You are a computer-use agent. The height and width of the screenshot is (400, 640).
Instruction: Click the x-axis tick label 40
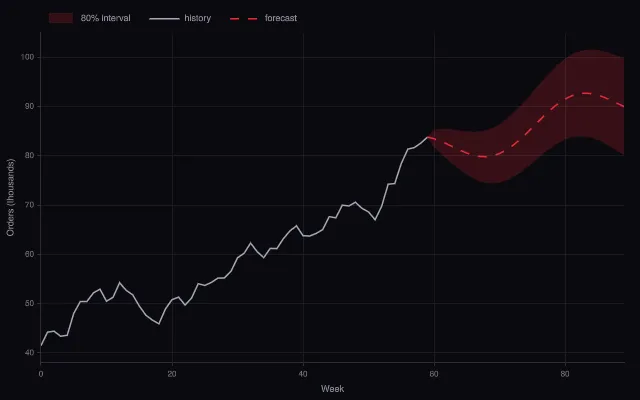click(x=303, y=374)
